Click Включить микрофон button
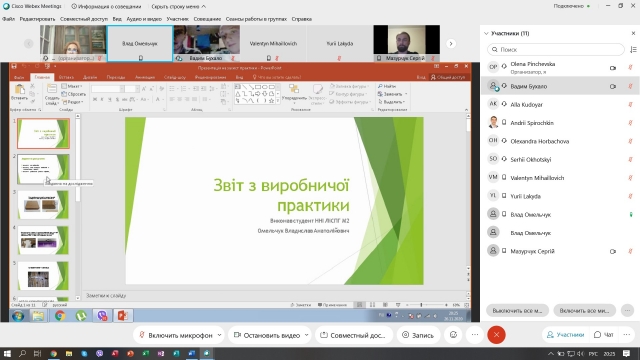Screen dimensions: 640x360 [176, 335]
